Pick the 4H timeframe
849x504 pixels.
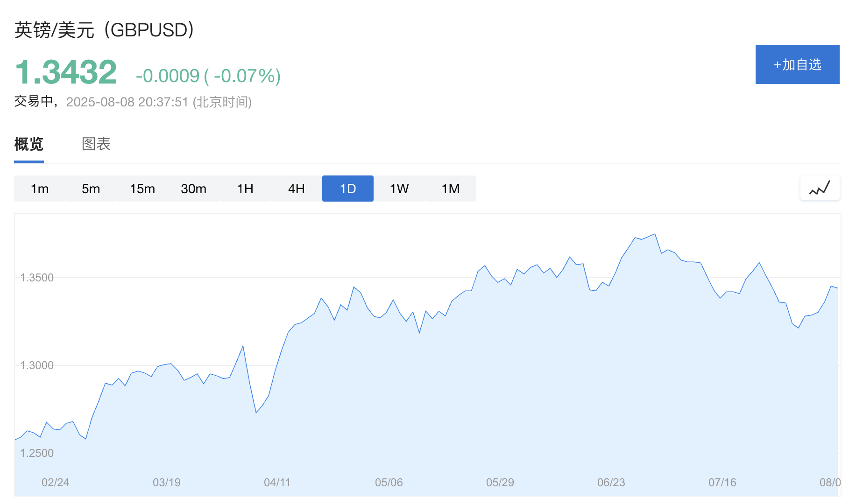click(x=297, y=189)
